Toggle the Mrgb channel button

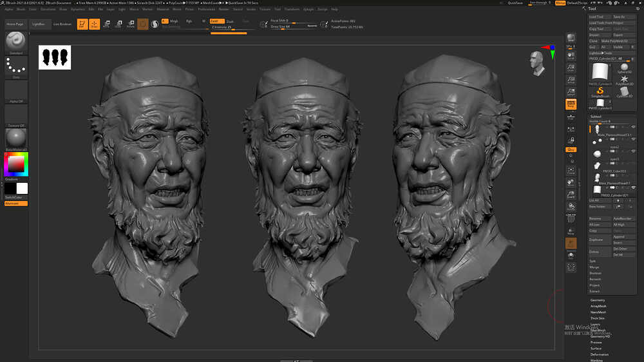[174, 21]
